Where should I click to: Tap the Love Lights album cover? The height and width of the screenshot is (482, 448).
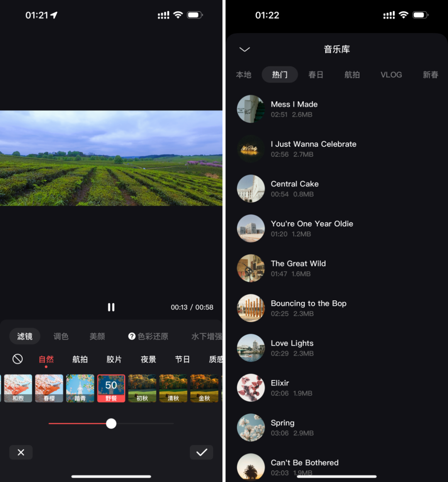(x=251, y=348)
